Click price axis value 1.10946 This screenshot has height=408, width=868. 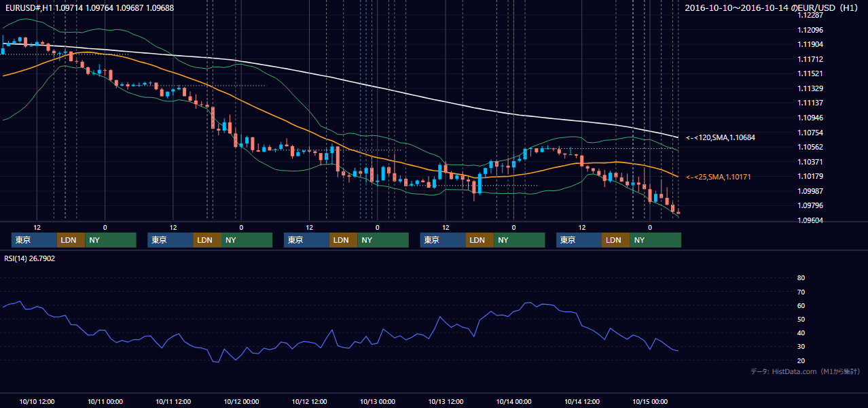pyautogui.click(x=810, y=118)
